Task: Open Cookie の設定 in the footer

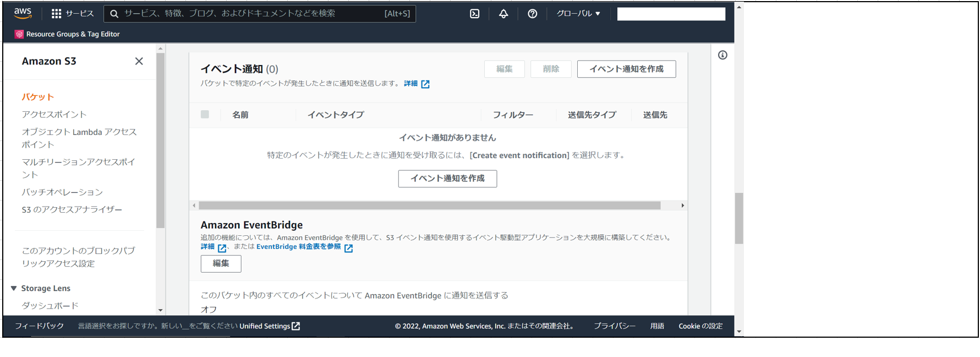Action: (700, 326)
